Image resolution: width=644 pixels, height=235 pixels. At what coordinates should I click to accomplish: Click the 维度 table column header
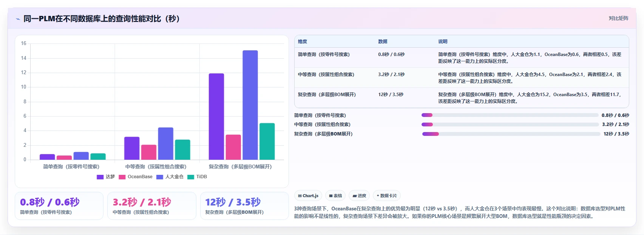point(303,42)
